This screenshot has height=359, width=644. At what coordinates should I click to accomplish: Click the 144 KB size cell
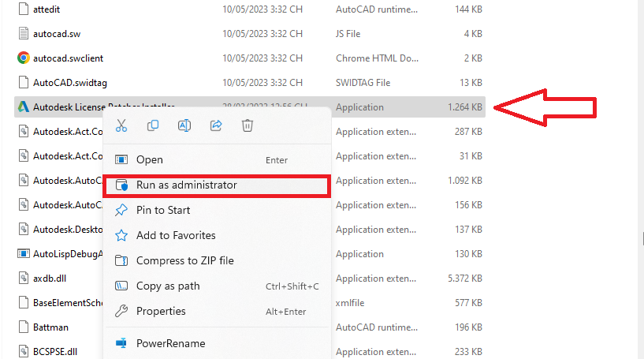click(468, 9)
